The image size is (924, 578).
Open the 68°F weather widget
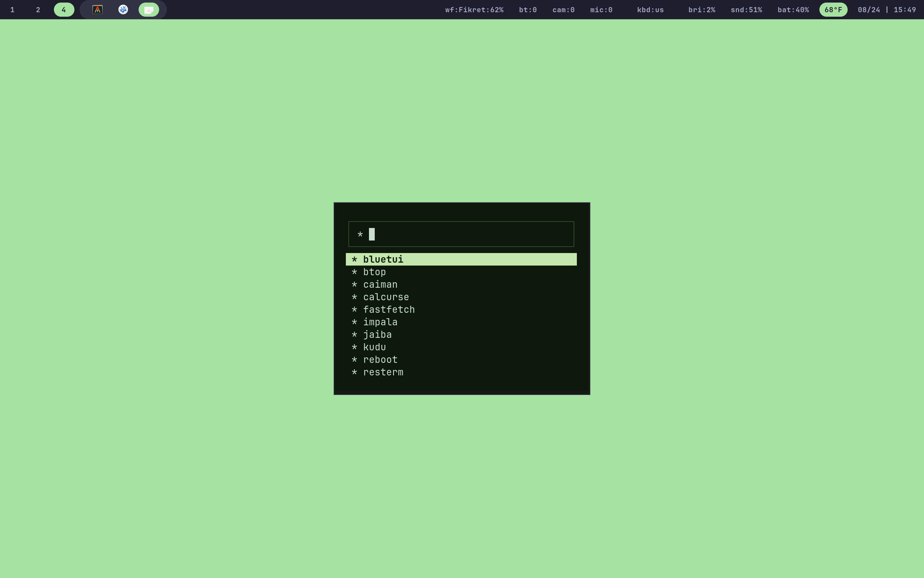[x=833, y=10]
